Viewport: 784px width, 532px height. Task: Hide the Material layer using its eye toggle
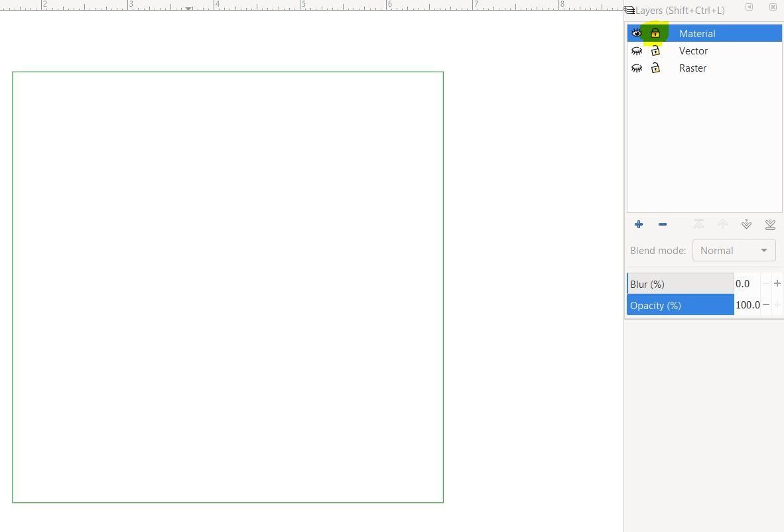(637, 33)
